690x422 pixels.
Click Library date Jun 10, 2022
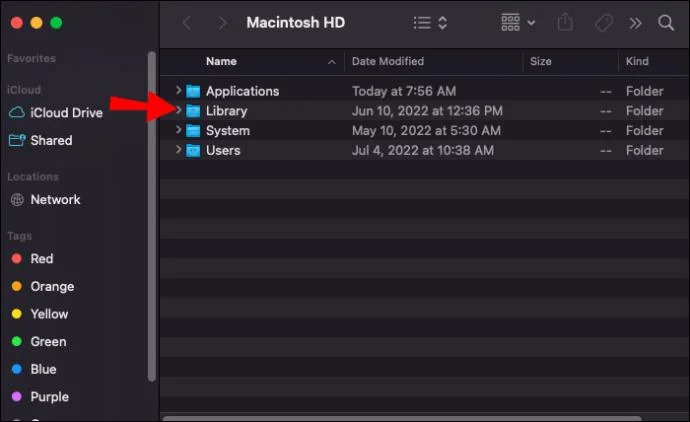pos(427,111)
